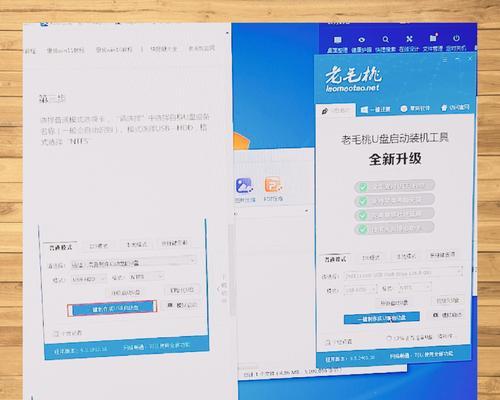The width and height of the screenshot is (500, 400).
Task: Open the 快捷键大全 link in web page navigation
Action: (x=163, y=49)
